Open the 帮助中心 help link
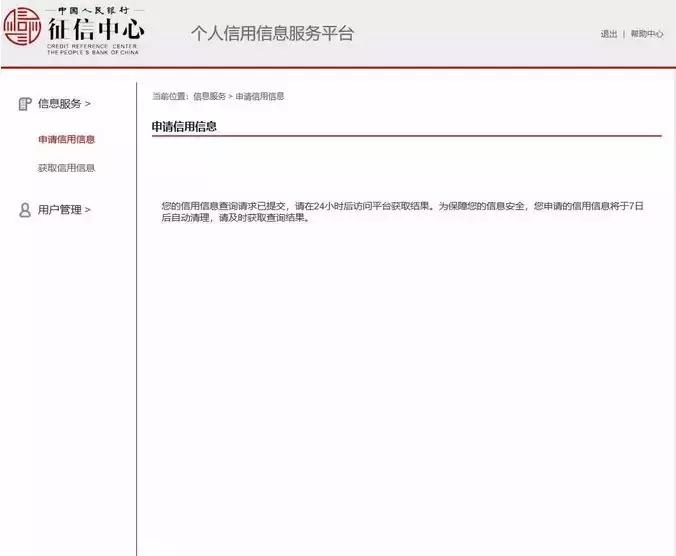This screenshot has height=556, width=676. 647,34
